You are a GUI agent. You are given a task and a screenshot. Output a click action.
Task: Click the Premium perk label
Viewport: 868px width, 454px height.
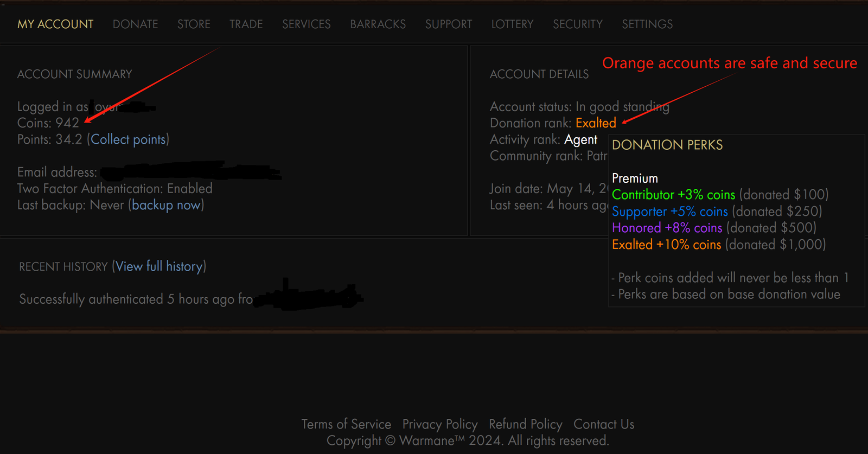pyautogui.click(x=635, y=178)
